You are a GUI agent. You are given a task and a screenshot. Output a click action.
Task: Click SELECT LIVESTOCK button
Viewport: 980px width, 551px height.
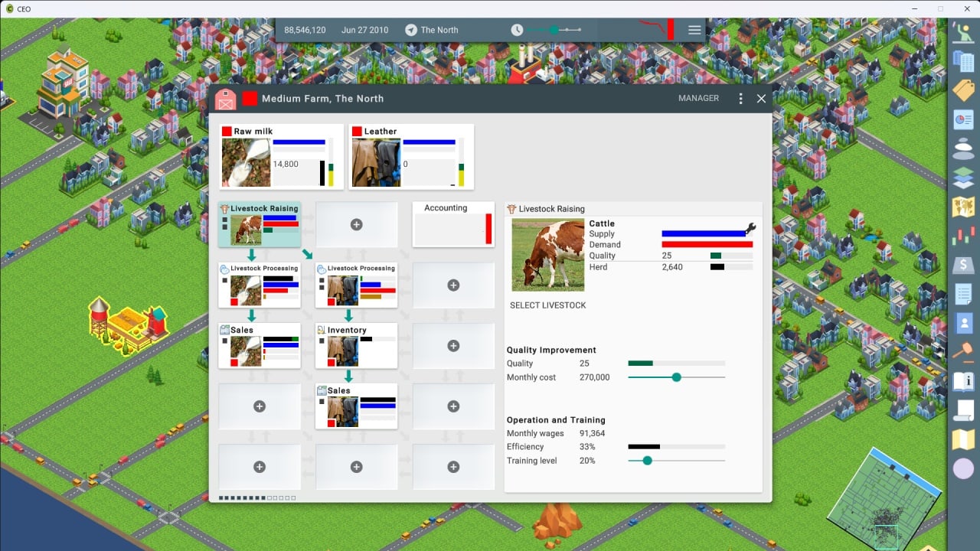(547, 305)
